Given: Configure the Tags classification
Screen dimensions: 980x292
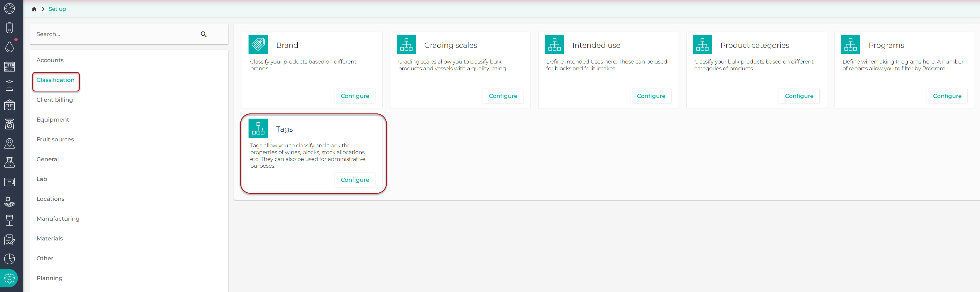Looking at the screenshot, I should (x=355, y=180).
